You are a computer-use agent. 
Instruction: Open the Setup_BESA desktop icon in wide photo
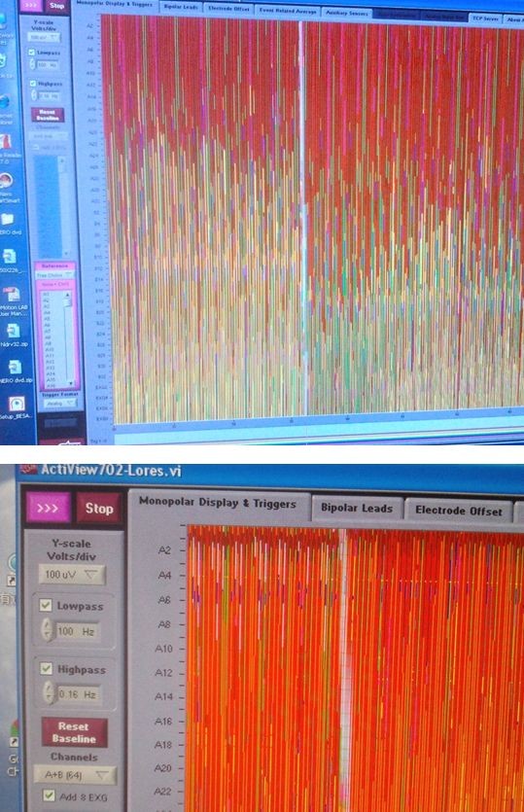point(17,405)
